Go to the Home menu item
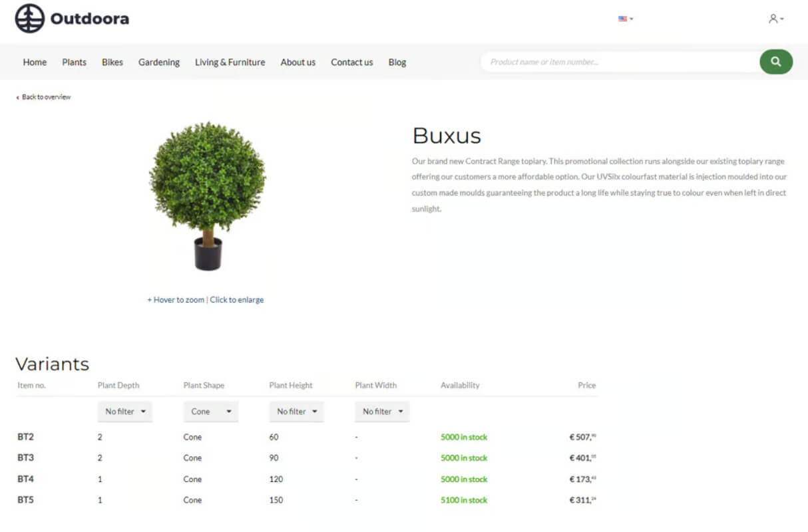This screenshot has height=532, width=808. 35,62
